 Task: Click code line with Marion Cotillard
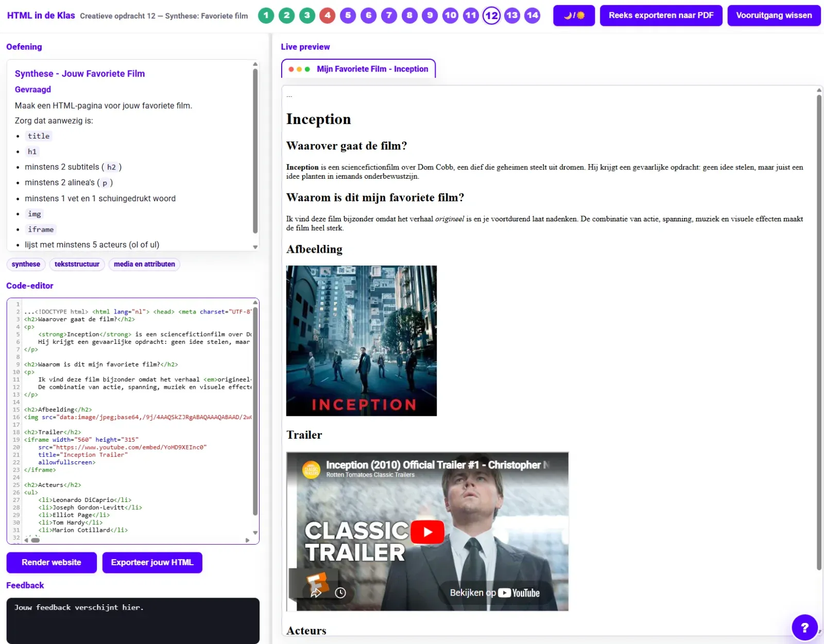pyautogui.click(x=83, y=530)
